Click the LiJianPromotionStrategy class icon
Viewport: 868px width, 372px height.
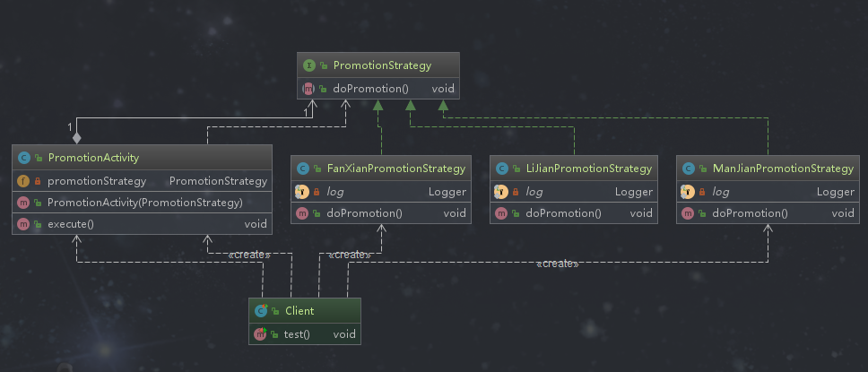click(x=502, y=169)
